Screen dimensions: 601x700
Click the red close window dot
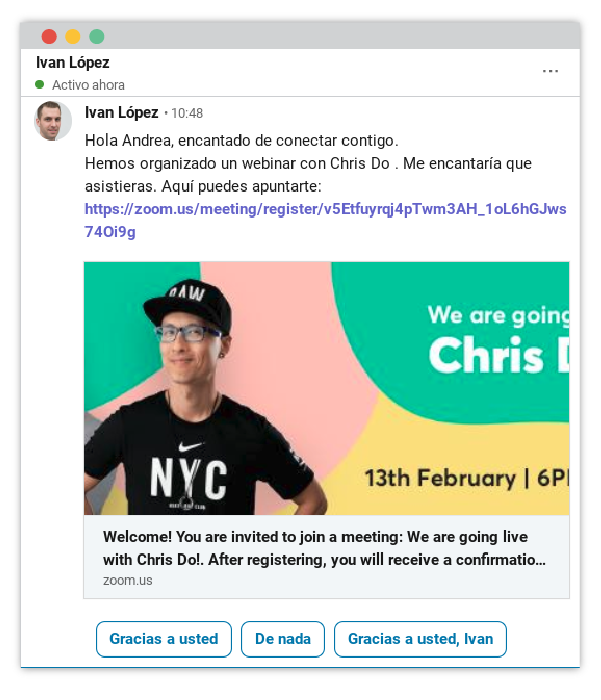point(49,37)
